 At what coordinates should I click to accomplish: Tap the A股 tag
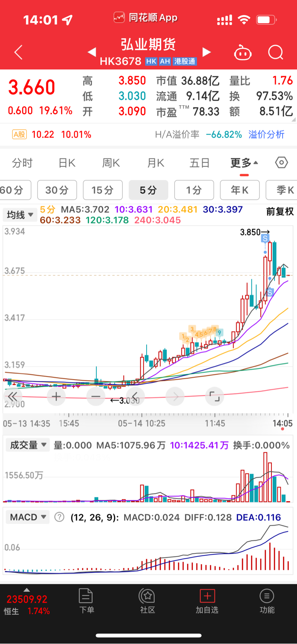click(x=19, y=134)
